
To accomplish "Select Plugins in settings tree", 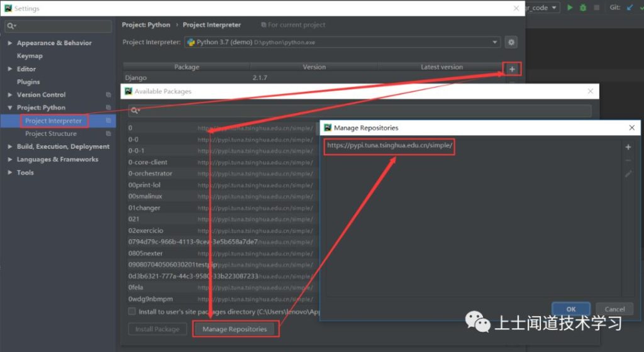I will [28, 82].
